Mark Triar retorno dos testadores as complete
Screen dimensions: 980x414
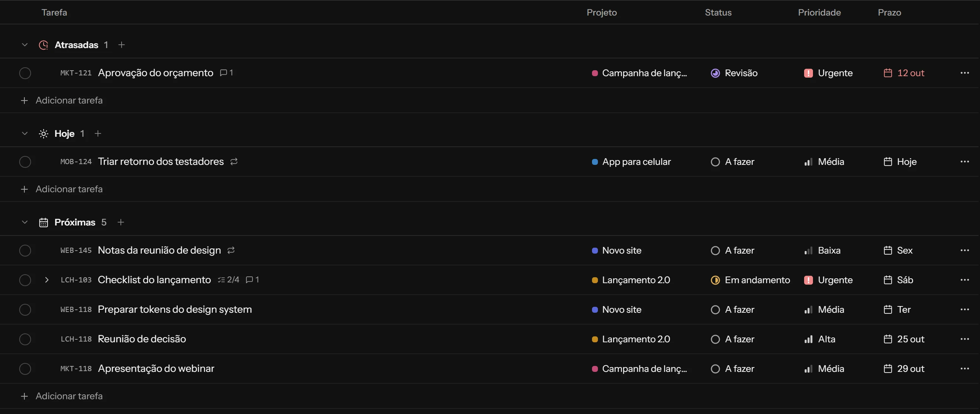click(x=25, y=161)
